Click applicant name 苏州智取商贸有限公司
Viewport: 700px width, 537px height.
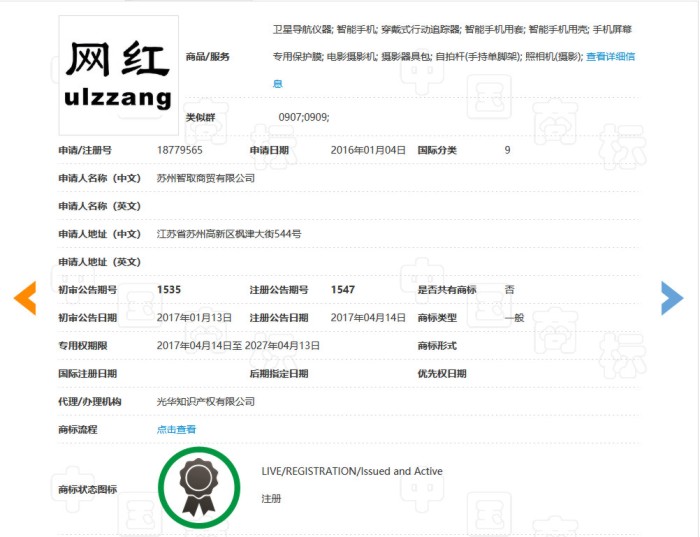tap(206, 178)
